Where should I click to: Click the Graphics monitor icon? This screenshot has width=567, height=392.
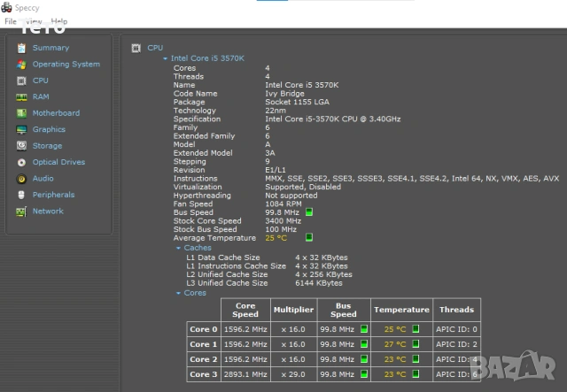click(x=21, y=129)
